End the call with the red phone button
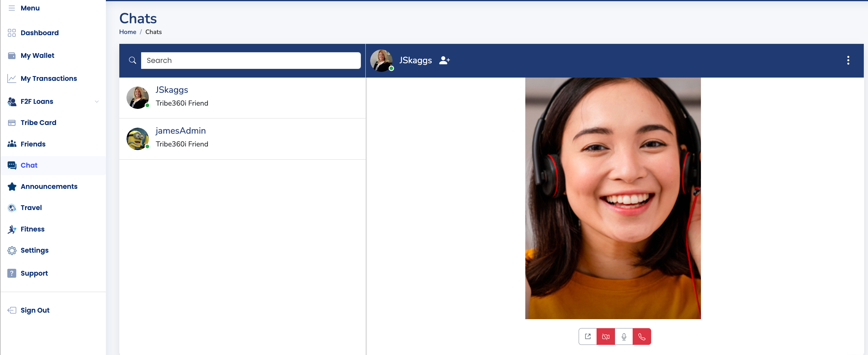 point(642,336)
